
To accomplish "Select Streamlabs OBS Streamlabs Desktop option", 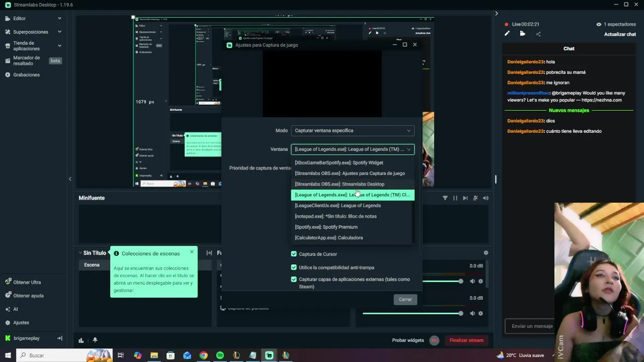I will coord(352,184).
